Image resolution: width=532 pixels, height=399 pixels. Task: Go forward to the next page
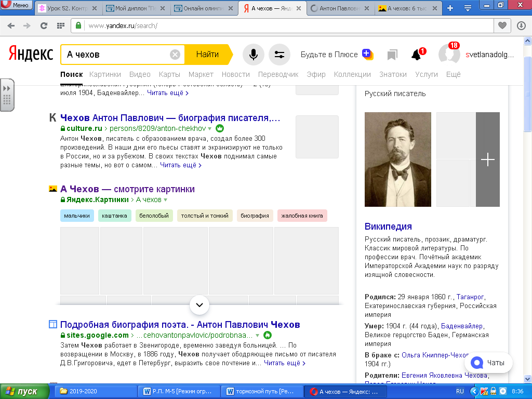[x=27, y=26]
